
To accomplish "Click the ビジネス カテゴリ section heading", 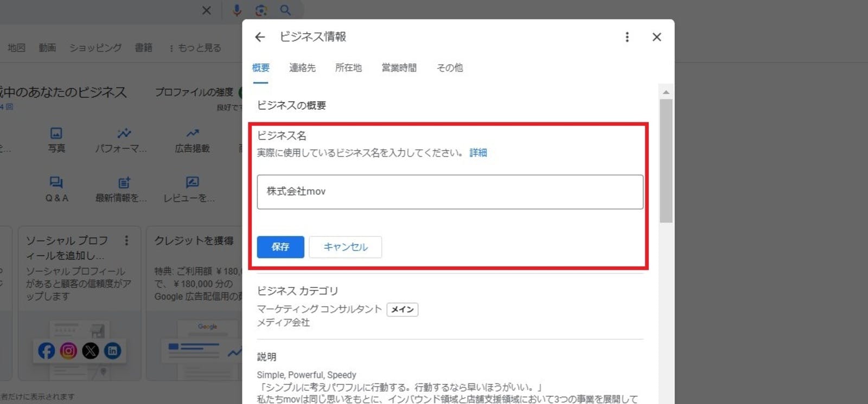I will 297,291.
